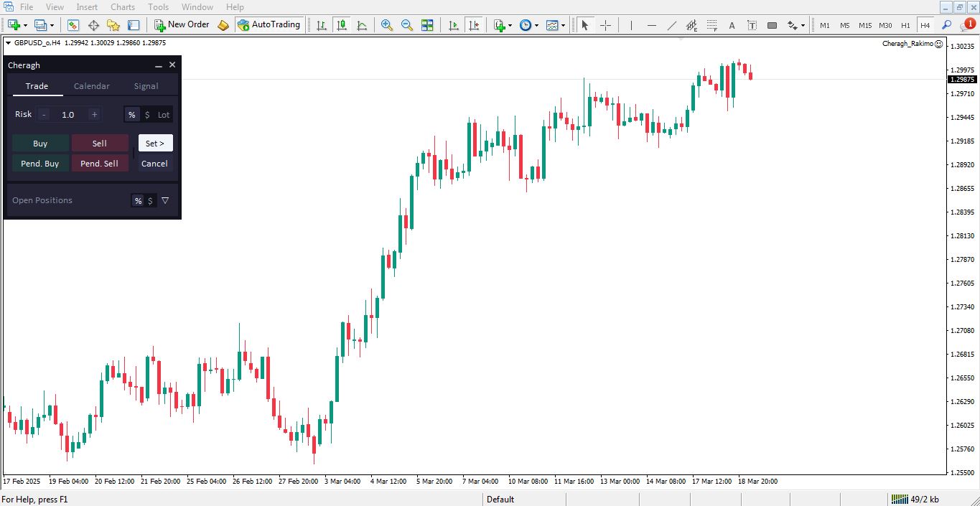Screen dimensions: 980x506
Task: Increase risk with the plus stepper
Action: (x=94, y=115)
